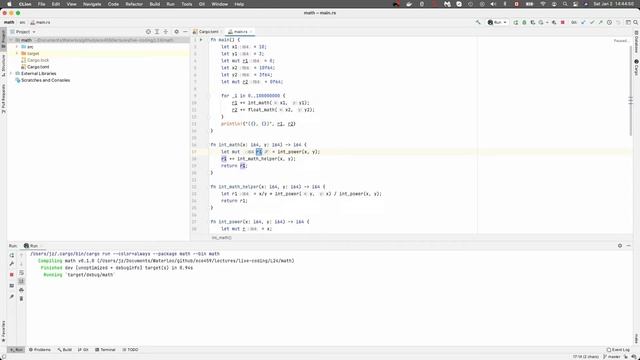The image size is (640, 360).
Task: Select Scratches and Consoles item
Action: [x=42, y=80]
